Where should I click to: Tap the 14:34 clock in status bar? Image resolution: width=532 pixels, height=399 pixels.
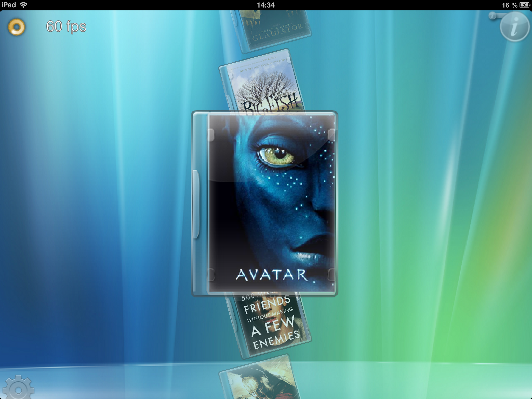point(265,5)
